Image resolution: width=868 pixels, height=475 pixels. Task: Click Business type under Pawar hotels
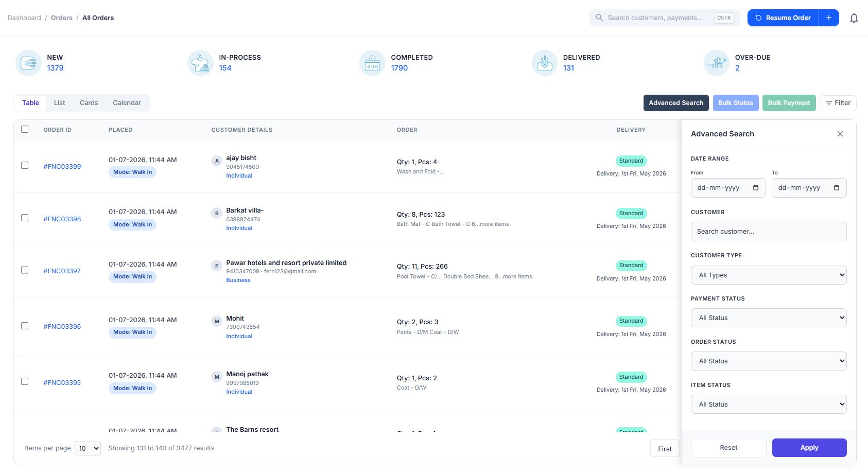coord(238,280)
